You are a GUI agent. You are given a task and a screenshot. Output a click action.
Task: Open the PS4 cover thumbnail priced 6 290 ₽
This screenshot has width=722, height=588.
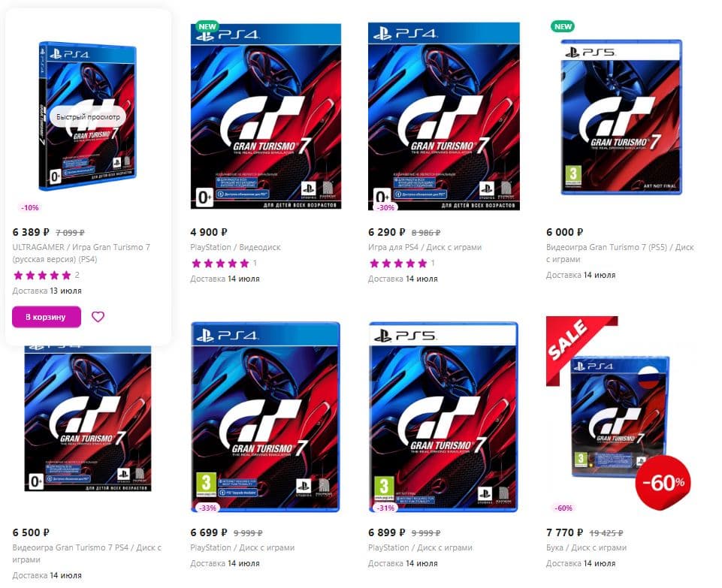[x=444, y=116]
